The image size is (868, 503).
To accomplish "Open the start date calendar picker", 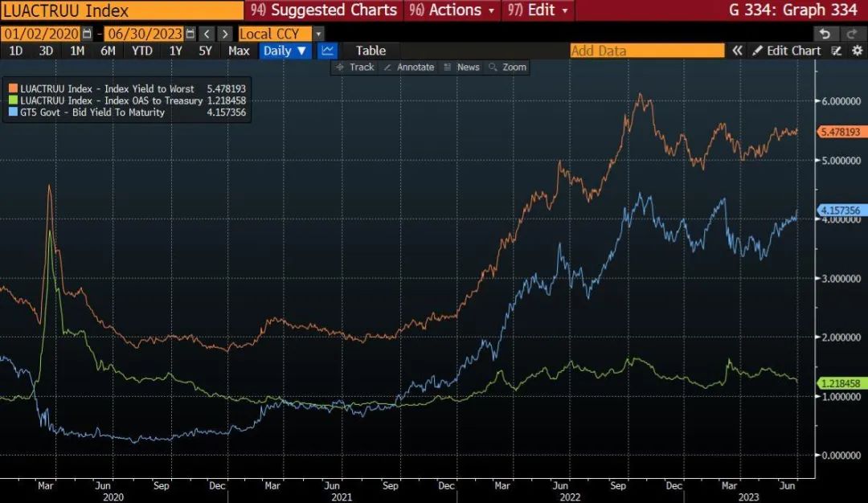I will click(x=87, y=34).
